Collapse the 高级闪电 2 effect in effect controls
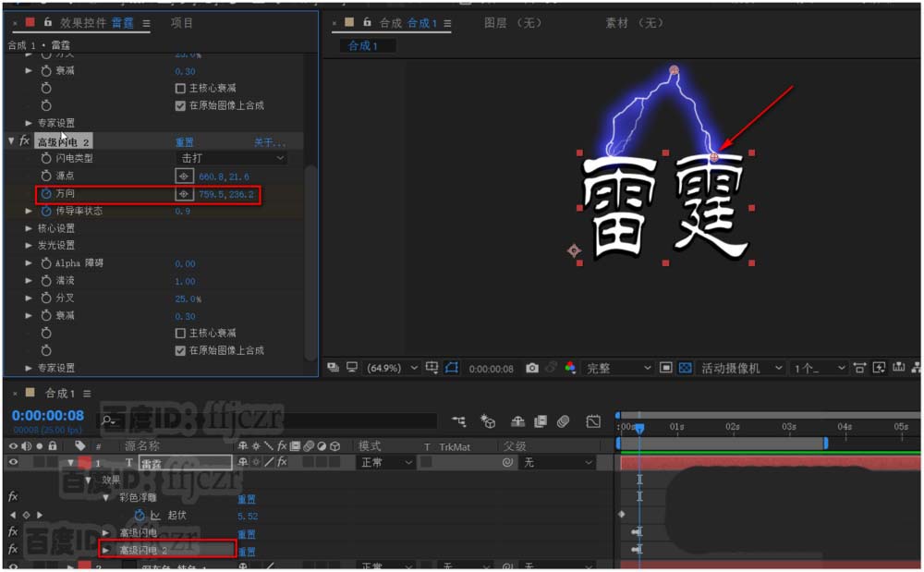 (11, 140)
